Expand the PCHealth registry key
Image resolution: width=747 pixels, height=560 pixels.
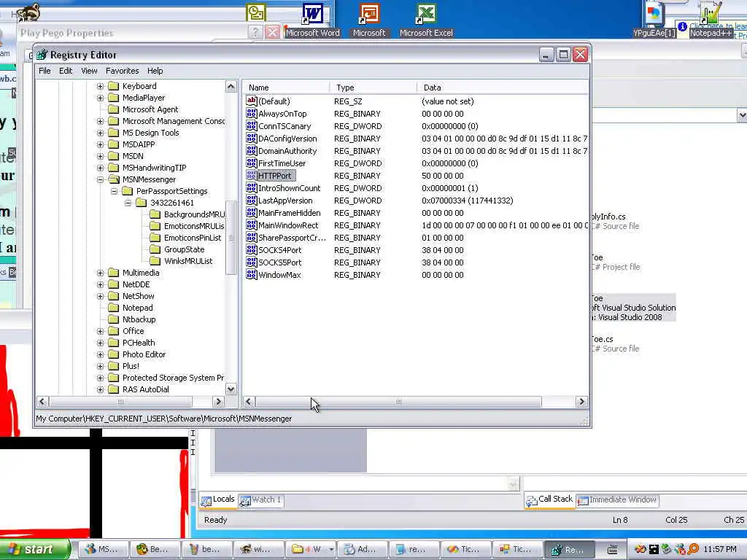100,343
